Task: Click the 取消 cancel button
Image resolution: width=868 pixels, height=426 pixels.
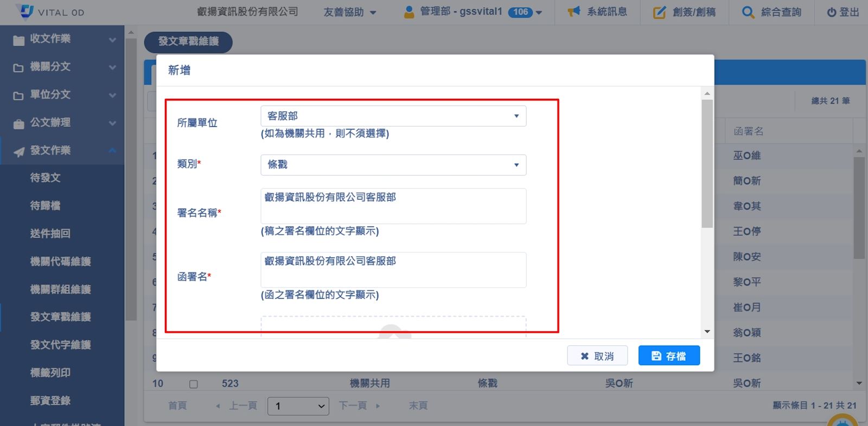Action: click(597, 356)
